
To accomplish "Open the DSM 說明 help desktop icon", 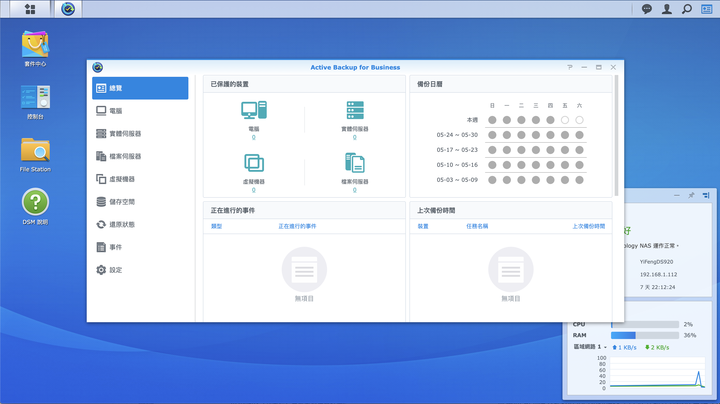I will click(x=35, y=207).
